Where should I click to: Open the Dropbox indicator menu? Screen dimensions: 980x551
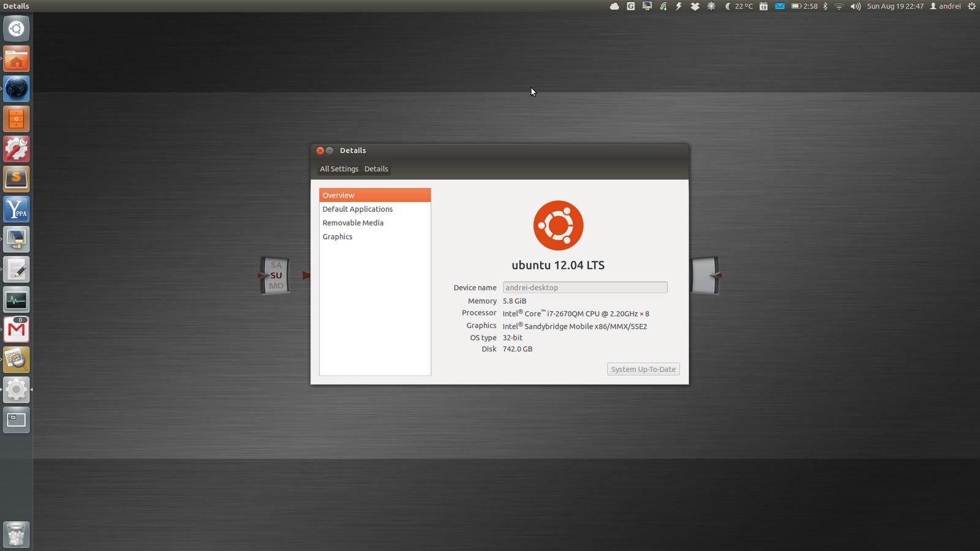pyautogui.click(x=695, y=6)
